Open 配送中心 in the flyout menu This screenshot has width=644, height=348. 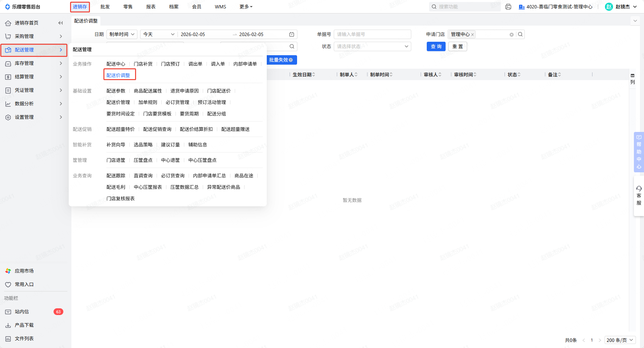point(116,64)
